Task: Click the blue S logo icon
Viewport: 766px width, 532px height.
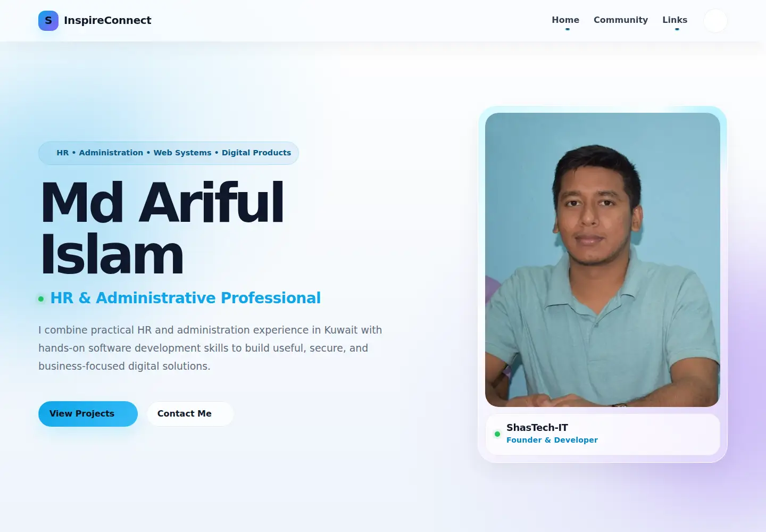Action: [48, 21]
